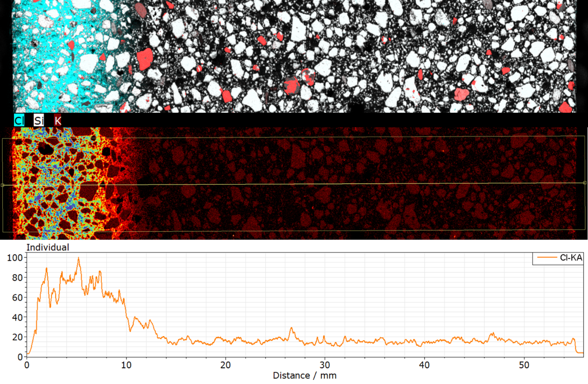Click the 20 tick label on the x-axis
588x384 pixels.
[x=226, y=364]
